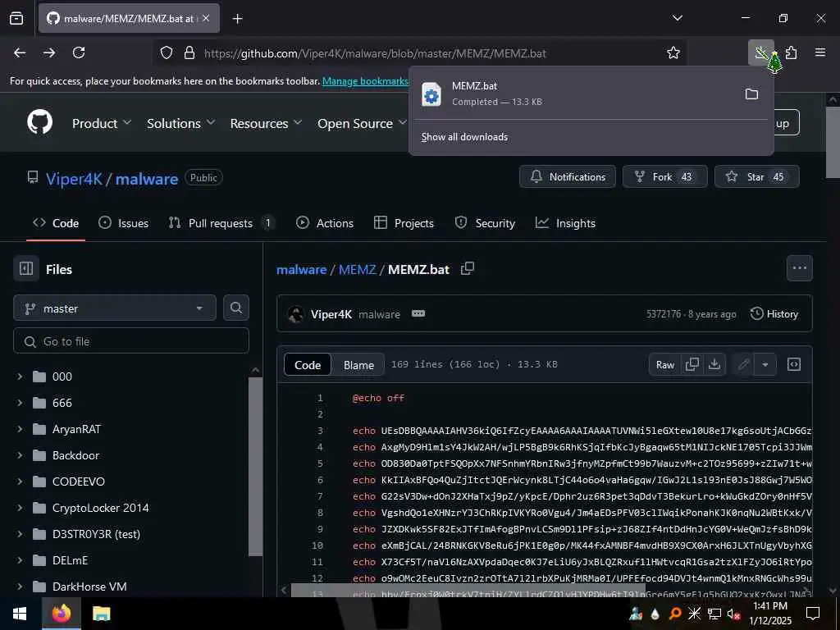Viewport: 840px width, 630px height.
Task: Focus the Go to file field
Action: [x=130, y=341]
